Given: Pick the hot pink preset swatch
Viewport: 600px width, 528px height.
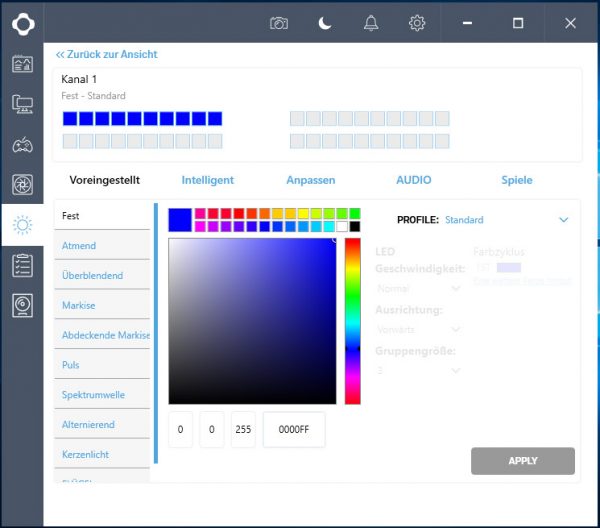Looking at the screenshot, I should 200,213.
